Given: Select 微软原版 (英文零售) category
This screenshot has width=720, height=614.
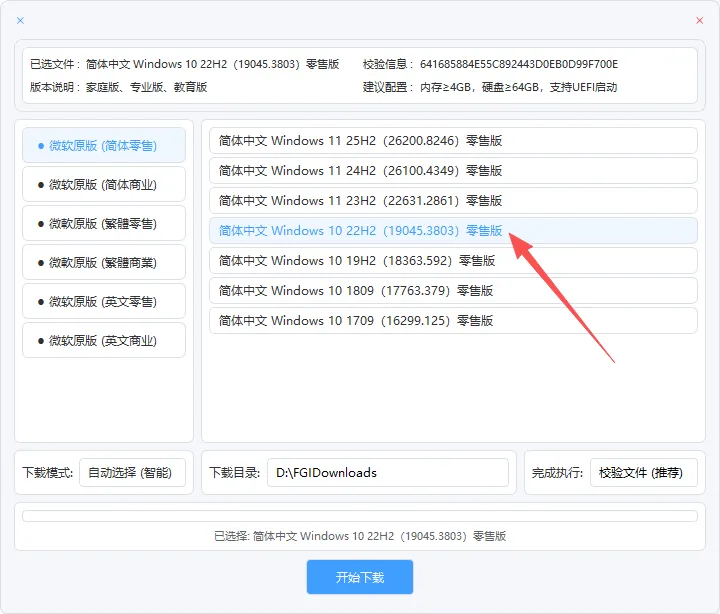Looking at the screenshot, I should point(104,302).
